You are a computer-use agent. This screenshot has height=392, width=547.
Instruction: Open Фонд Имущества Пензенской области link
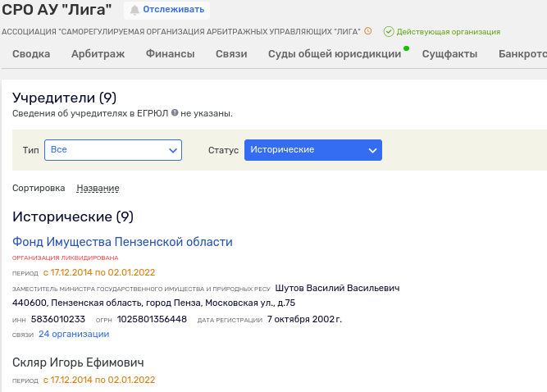point(122,242)
